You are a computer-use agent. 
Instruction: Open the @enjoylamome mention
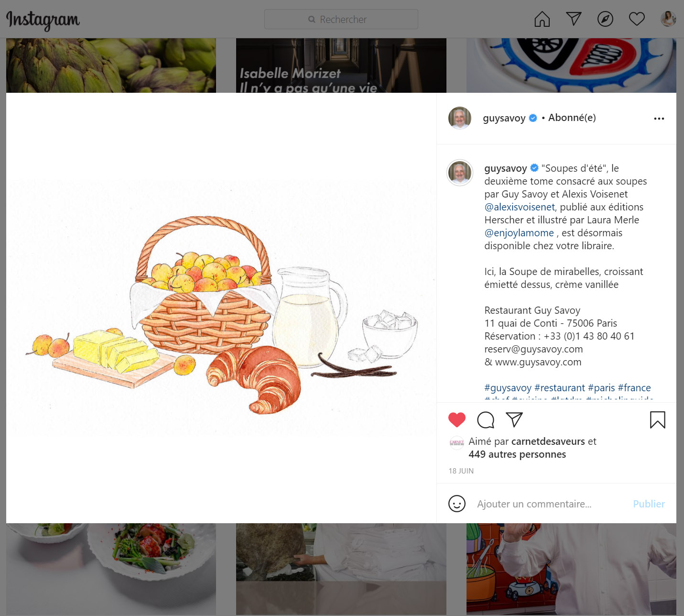pyautogui.click(x=519, y=233)
